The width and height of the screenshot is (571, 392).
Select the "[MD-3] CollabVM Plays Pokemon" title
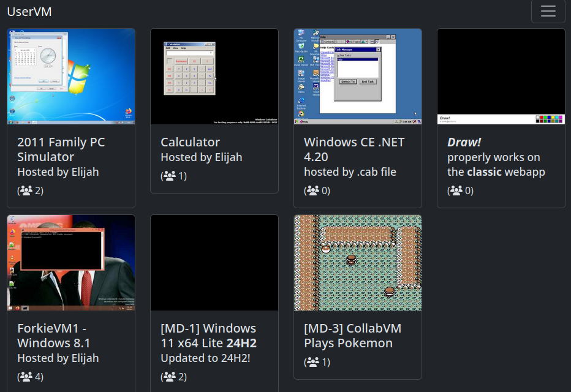click(352, 336)
